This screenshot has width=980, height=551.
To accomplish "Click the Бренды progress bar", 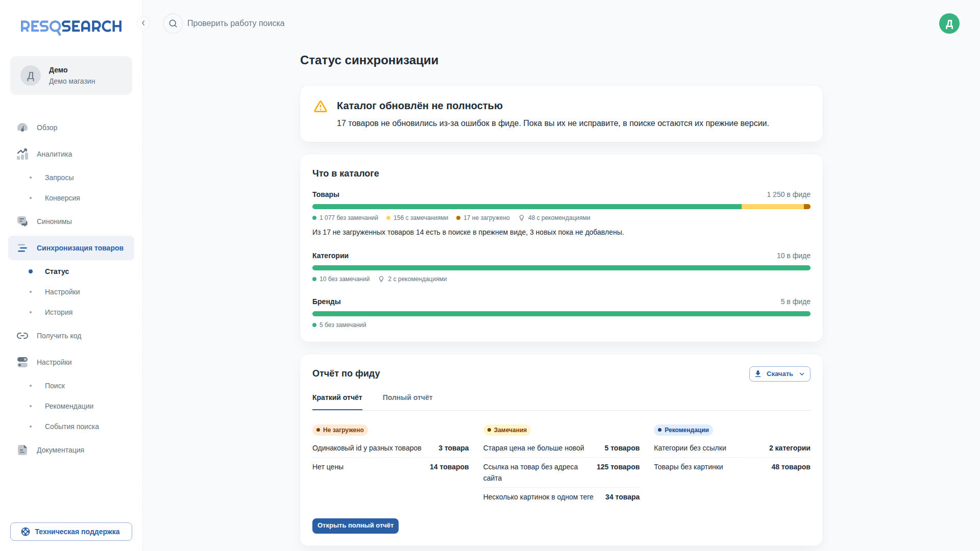I will 561,314.
